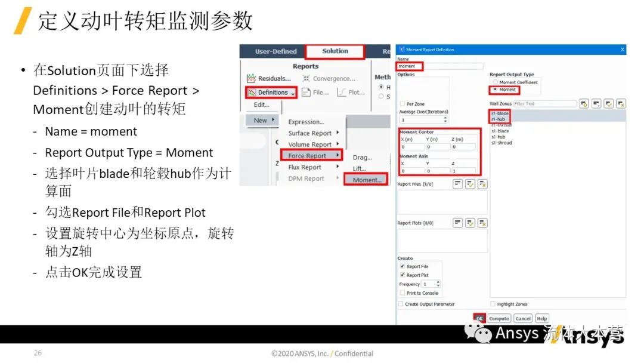Image resolution: width=644 pixels, height=363 pixels.
Task: Click Moment Center Y (m) field
Action: 438,147
